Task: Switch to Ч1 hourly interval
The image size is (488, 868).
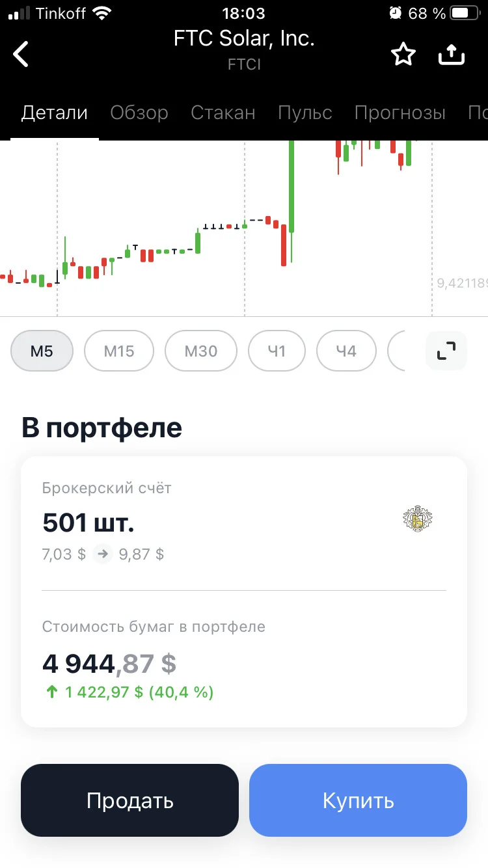Action: tap(277, 351)
